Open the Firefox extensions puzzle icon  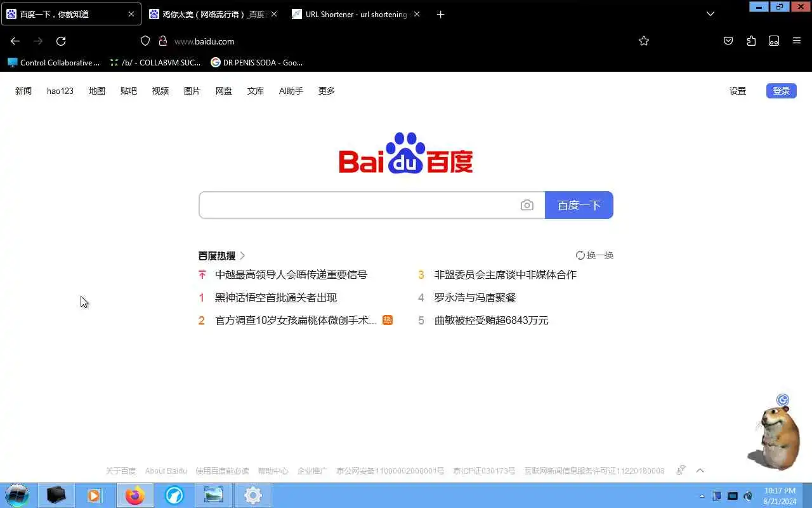tap(751, 41)
